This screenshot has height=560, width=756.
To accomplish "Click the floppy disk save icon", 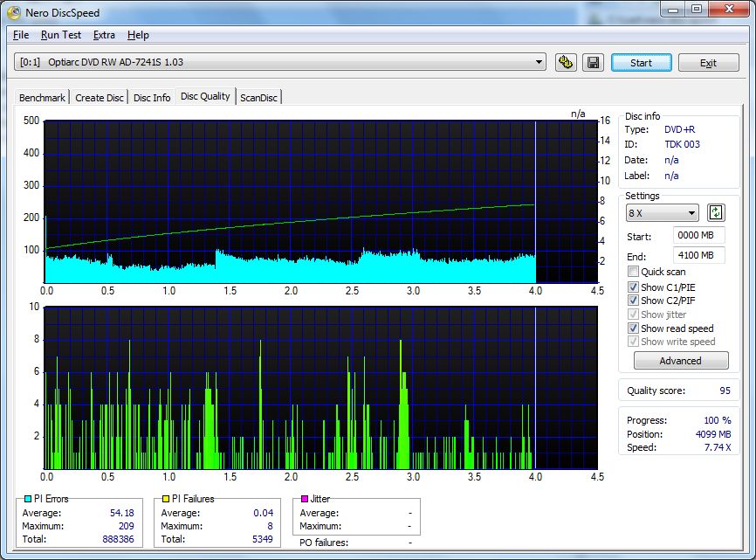I will click(x=593, y=62).
